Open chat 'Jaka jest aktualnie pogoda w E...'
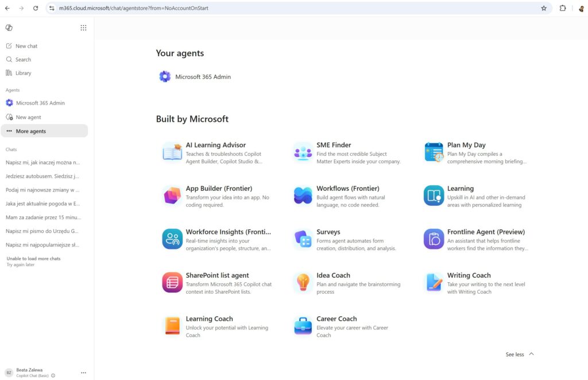 click(x=42, y=204)
